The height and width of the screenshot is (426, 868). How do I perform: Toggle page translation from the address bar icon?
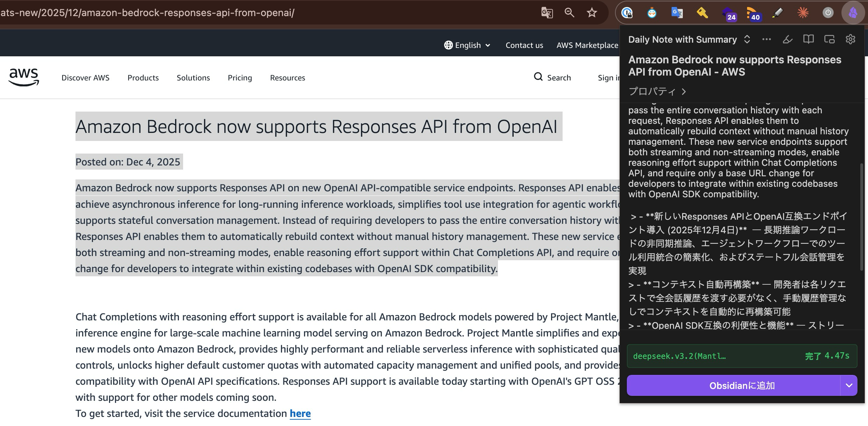tap(547, 13)
